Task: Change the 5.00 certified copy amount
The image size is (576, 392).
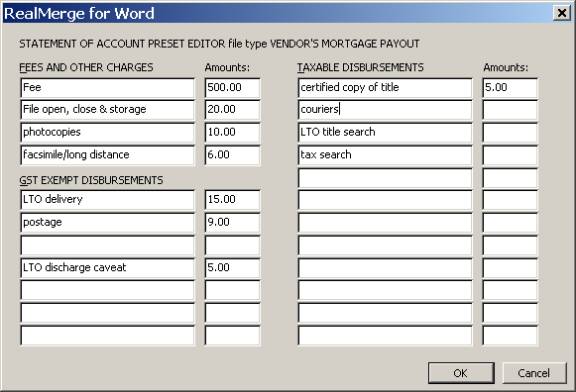Action: pos(510,88)
